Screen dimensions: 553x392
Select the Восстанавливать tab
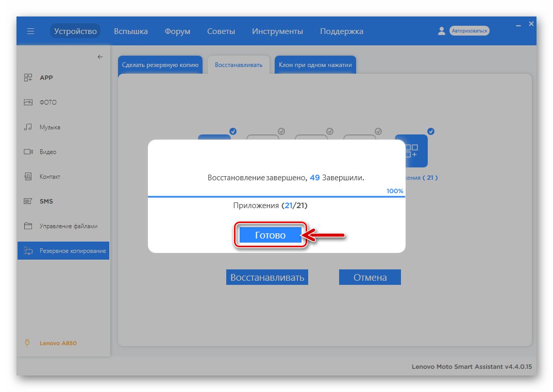(239, 65)
